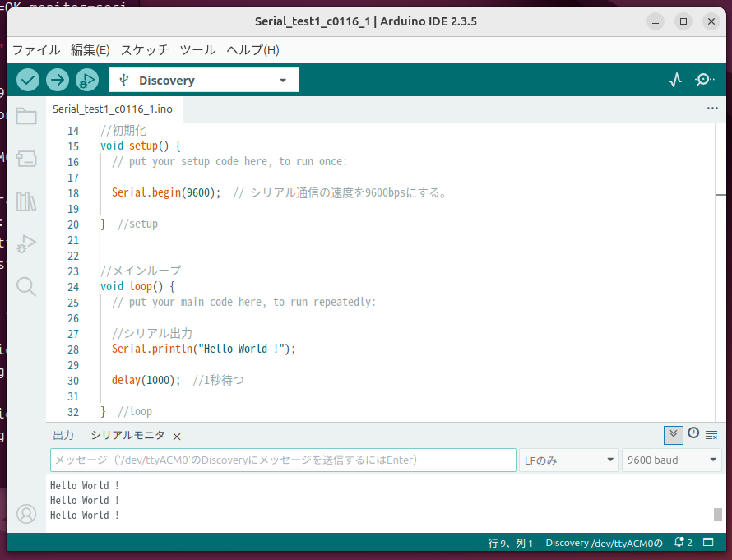Switch to the 出力 tab

[x=63, y=435]
